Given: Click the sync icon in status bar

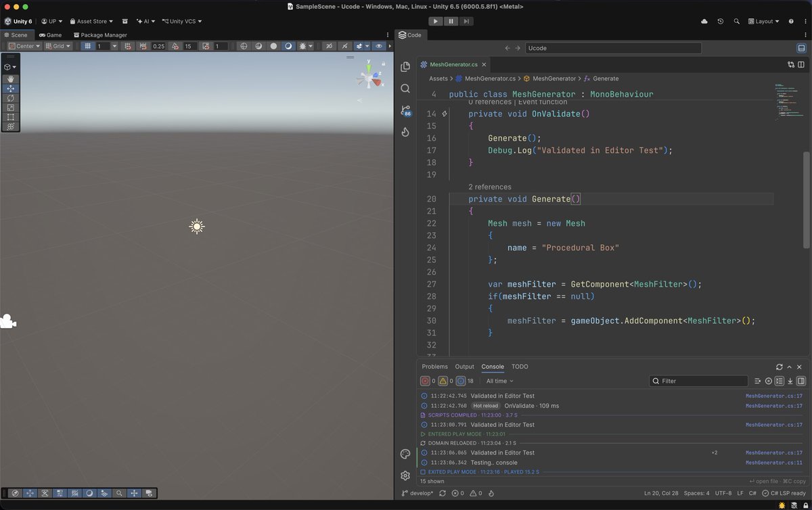Looking at the screenshot, I should point(443,493).
